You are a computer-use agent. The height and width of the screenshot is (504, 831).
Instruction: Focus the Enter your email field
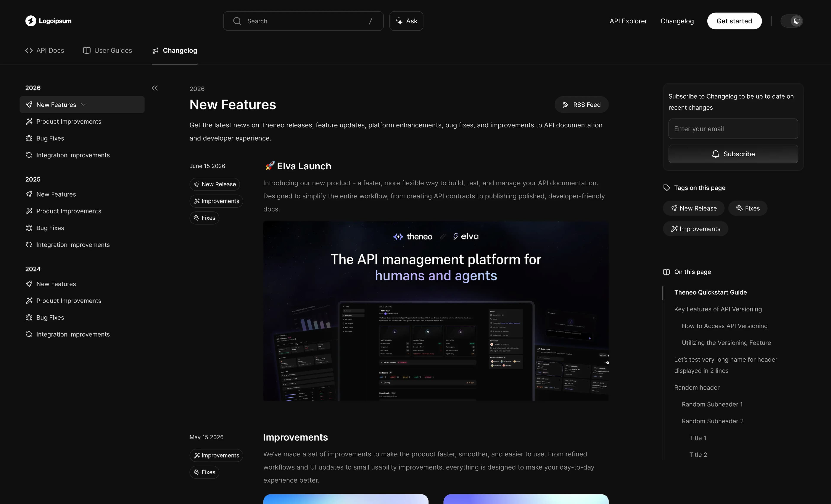pyautogui.click(x=733, y=129)
